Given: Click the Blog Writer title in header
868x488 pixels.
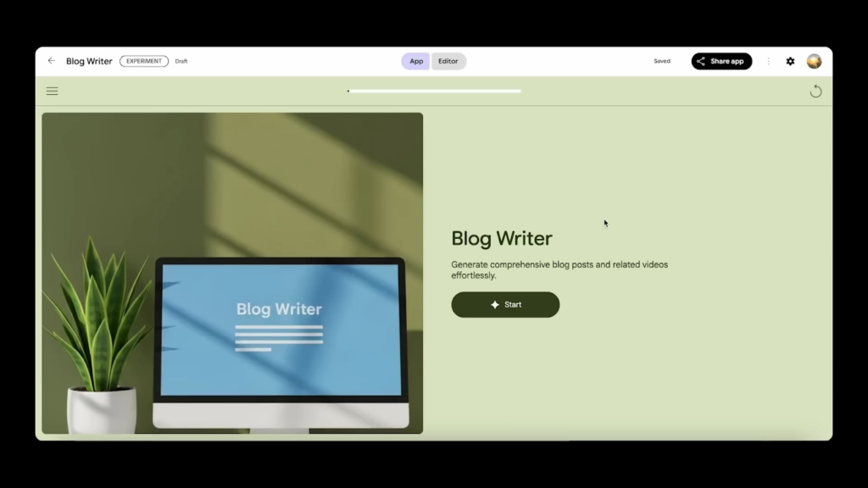Looking at the screenshot, I should pos(89,61).
